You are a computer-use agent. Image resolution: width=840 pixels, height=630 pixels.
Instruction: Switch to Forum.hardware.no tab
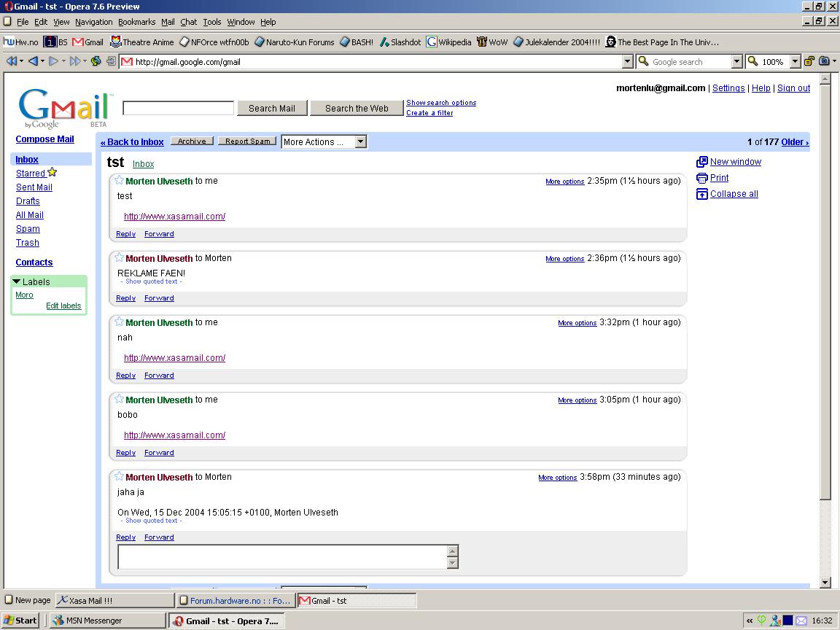tap(236, 601)
